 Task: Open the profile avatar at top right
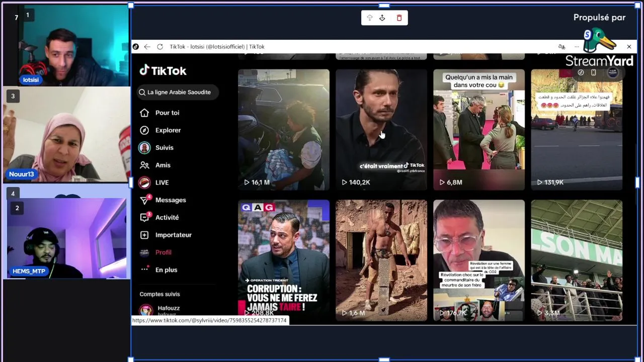[612, 72]
